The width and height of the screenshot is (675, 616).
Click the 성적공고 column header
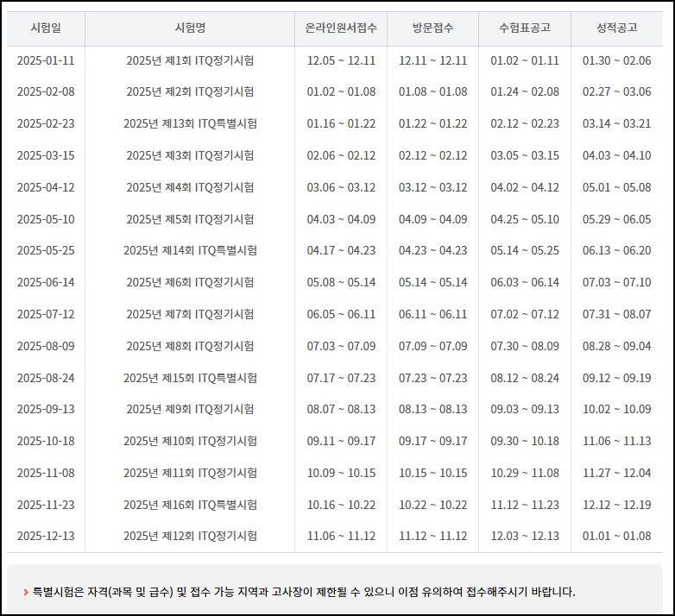617,28
